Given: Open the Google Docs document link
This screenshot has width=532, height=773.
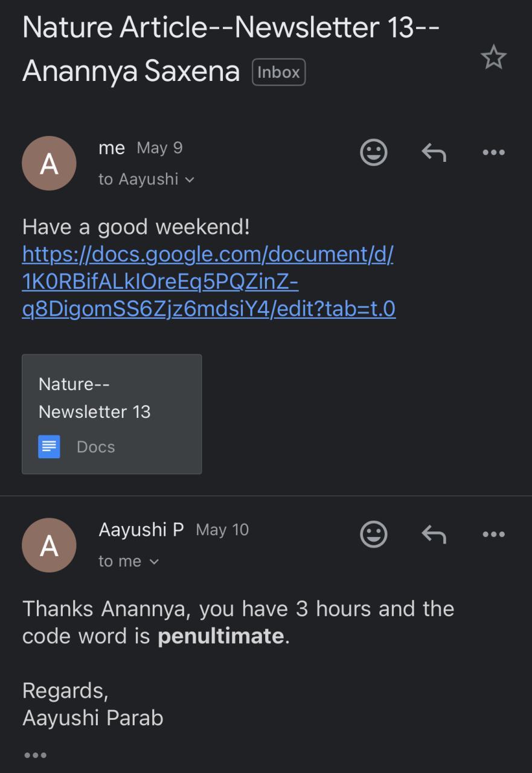Looking at the screenshot, I should pyautogui.click(x=208, y=281).
